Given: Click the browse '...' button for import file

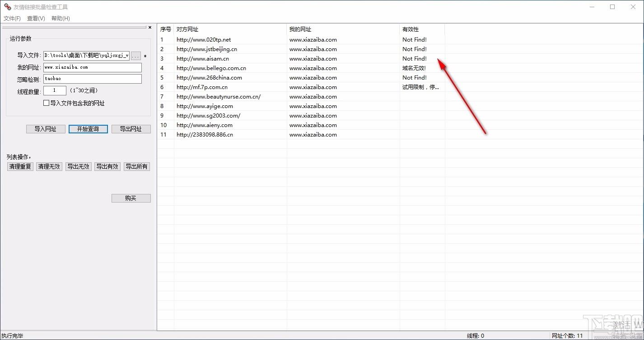Looking at the screenshot, I should point(136,56).
